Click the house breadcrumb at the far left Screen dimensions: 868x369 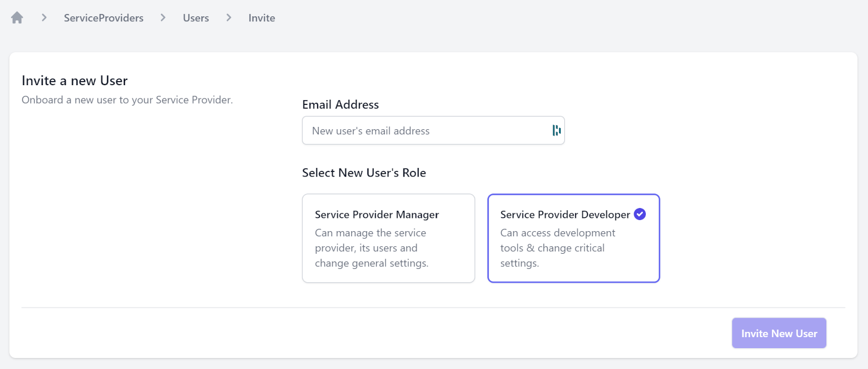16,17
